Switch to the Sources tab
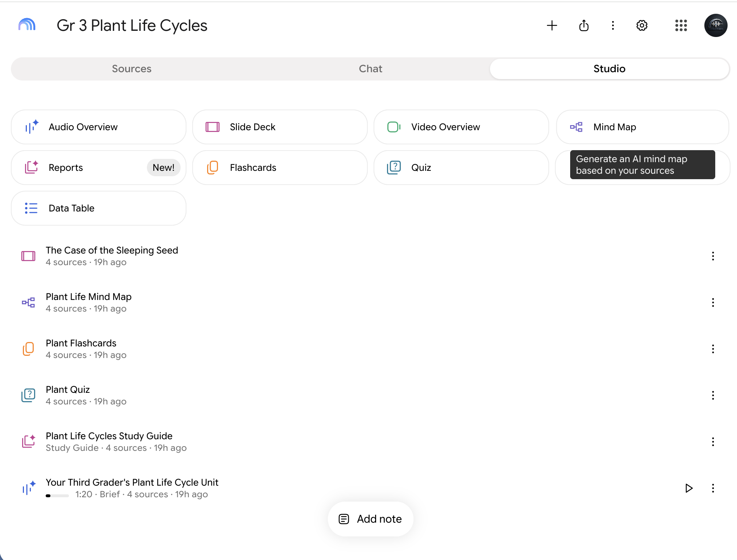The height and width of the screenshot is (560, 737). click(132, 69)
